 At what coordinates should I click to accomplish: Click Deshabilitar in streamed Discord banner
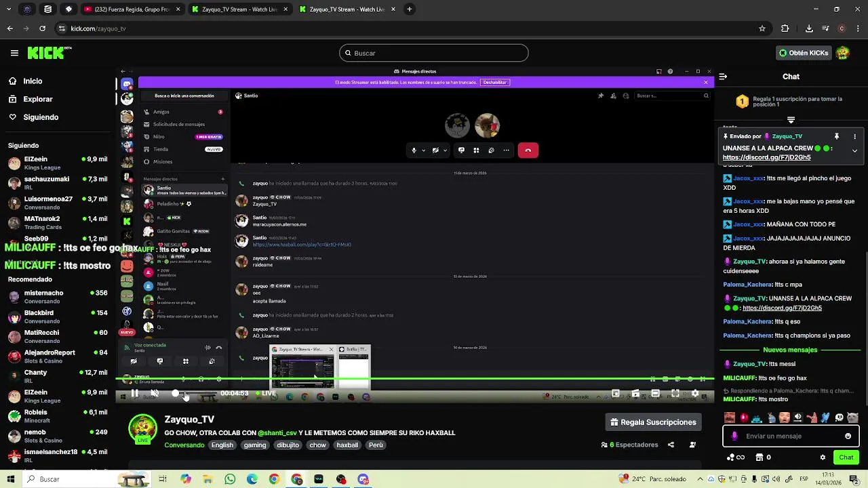[x=495, y=82]
